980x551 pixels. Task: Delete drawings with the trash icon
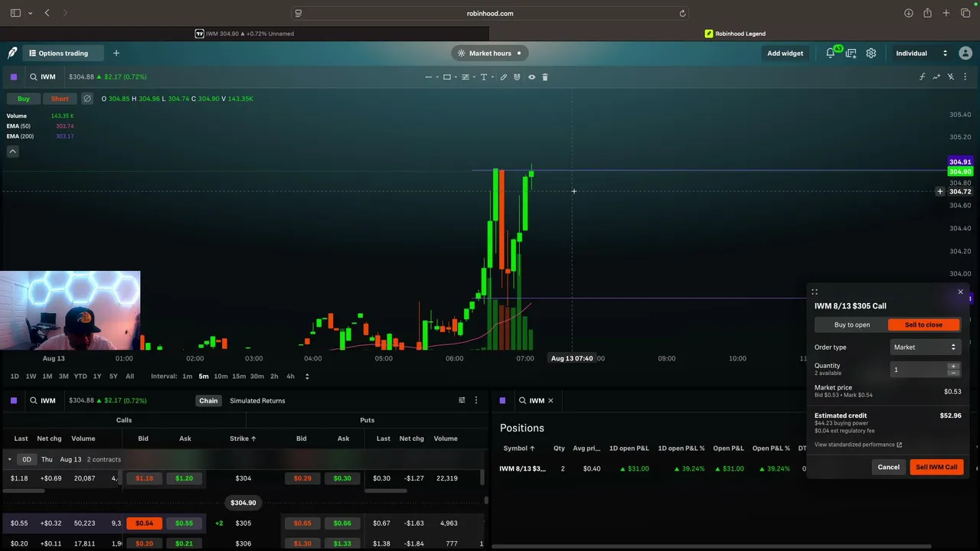pos(545,77)
